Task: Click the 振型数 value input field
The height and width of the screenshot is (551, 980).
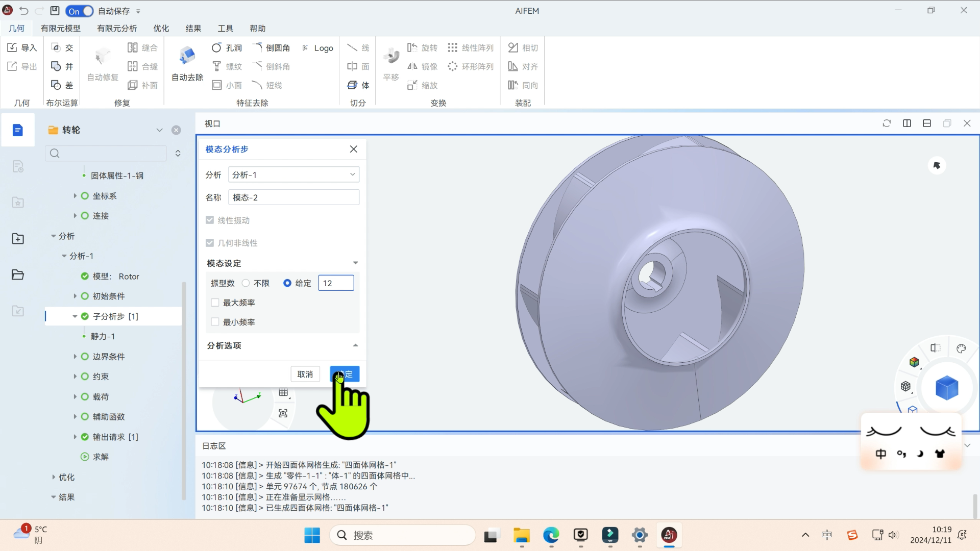Action: (x=336, y=283)
